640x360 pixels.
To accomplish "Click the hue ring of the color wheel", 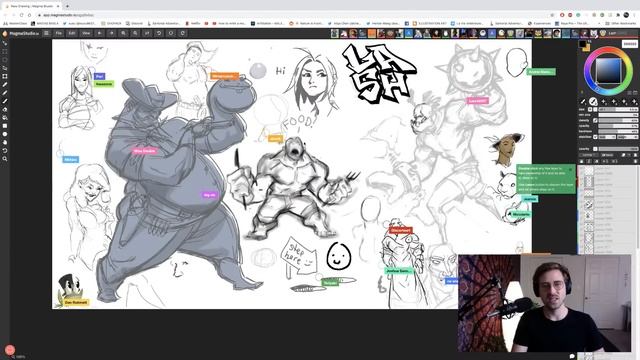I will click(x=608, y=50).
